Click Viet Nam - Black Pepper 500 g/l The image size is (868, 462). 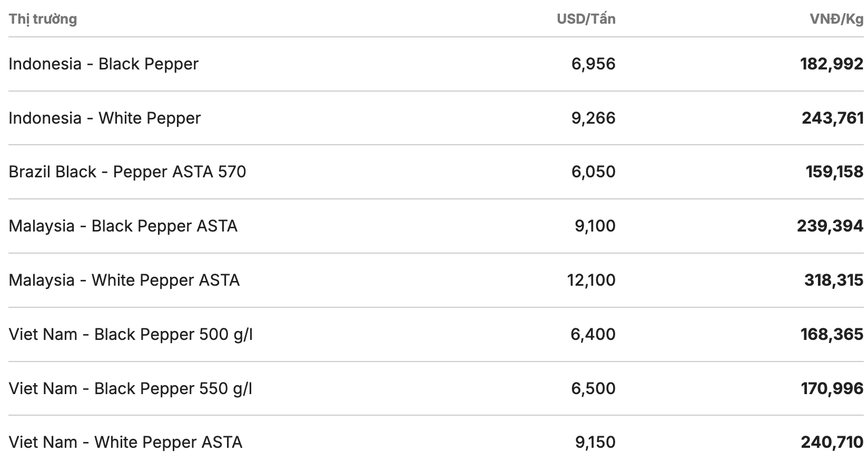(131, 334)
